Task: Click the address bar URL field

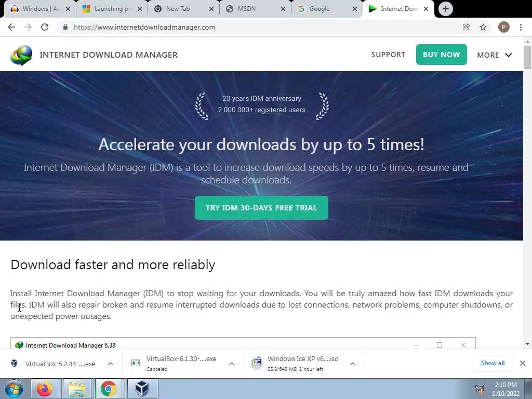Action: pos(261,27)
